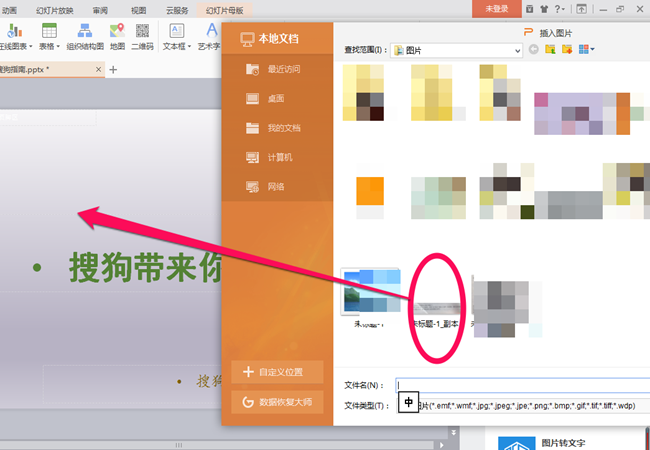Viewport: 650px width, 450px height.
Task: Open the question-mark help menu
Action: 559,9
